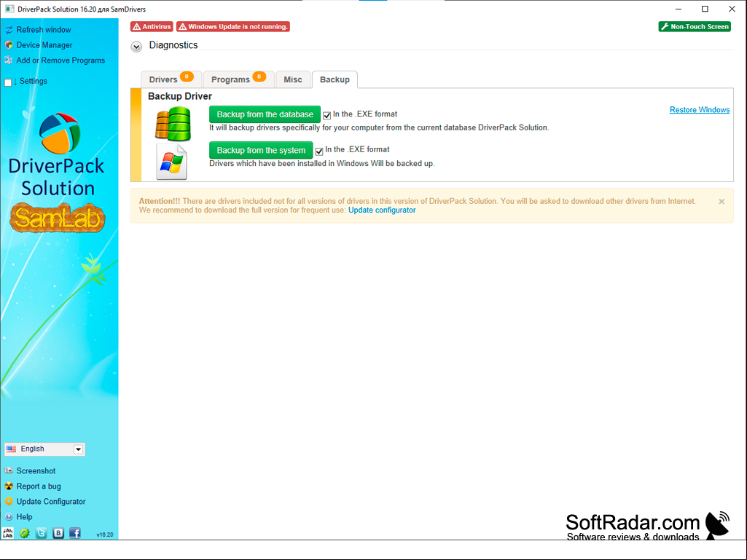Viewport: 747px width, 560px height.
Task: Click the Backup Driver heading
Action: (x=179, y=96)
